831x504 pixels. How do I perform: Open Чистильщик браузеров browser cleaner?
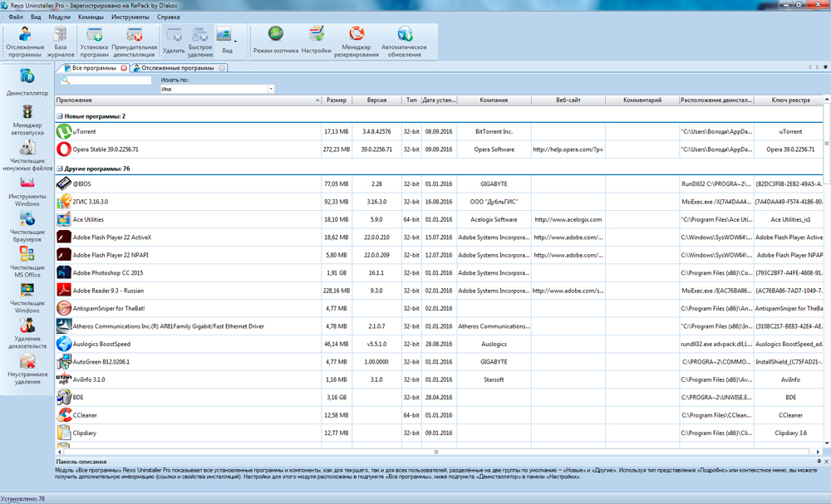tap(27, 227)
